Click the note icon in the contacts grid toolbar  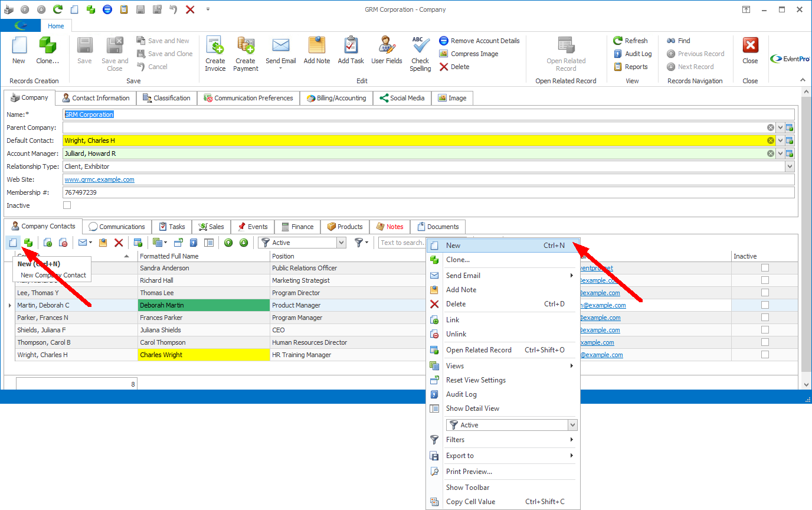(103, 243)
